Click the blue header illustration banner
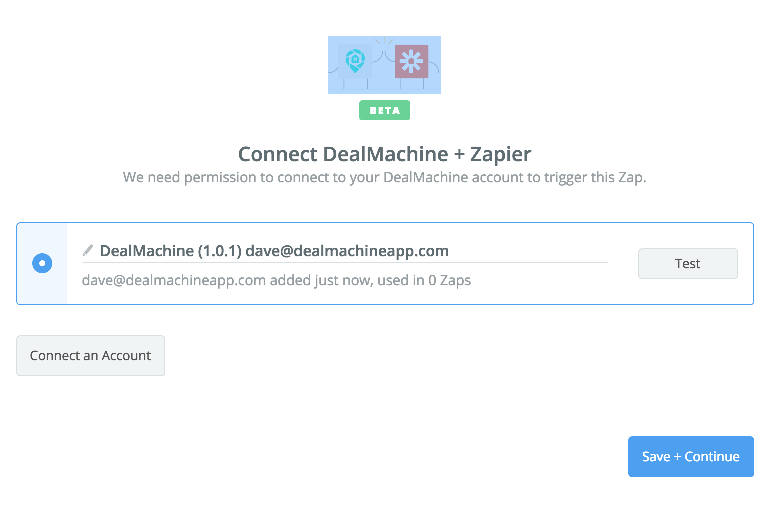 (x=385, y=65)
